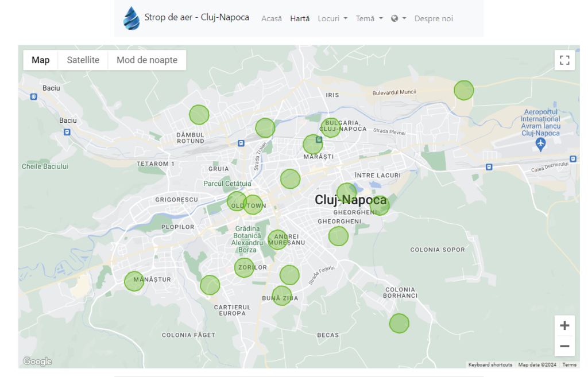Click the Terms link on map
Screen dimensions: 588x377
pyautogui.click(x=569, y=365)
